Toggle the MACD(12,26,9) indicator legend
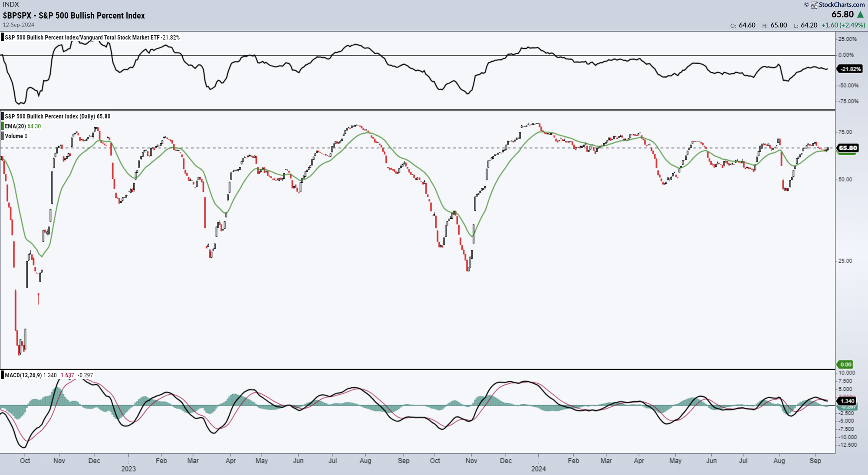The height and width of the screenshot is (475, 868). [26, 375]
